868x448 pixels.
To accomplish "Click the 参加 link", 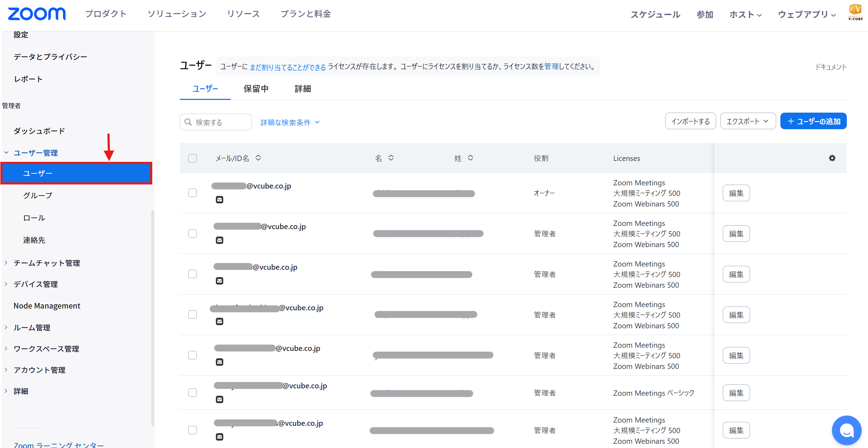I will [705, 14].
